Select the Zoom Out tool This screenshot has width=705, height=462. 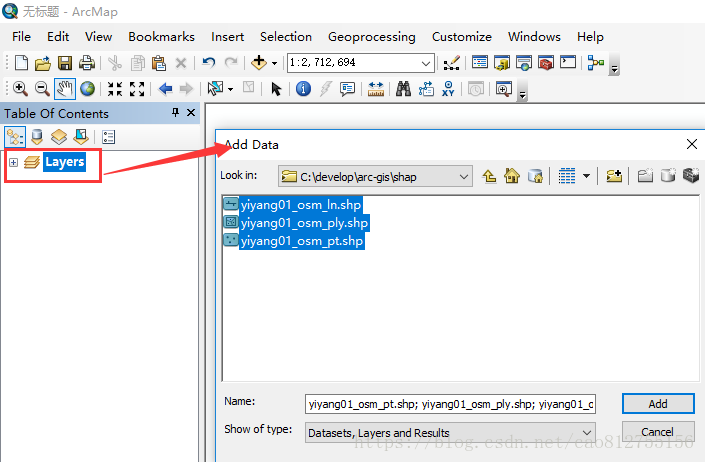(42, 89)
